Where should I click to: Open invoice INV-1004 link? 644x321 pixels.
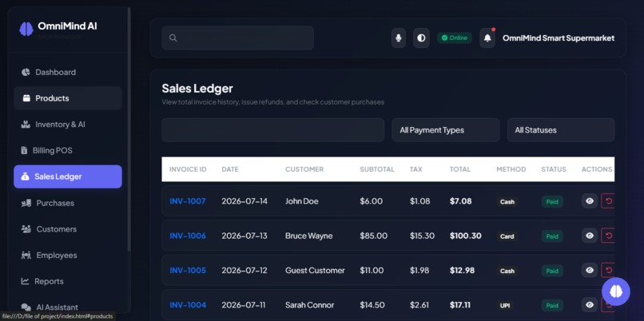(188, 305)
